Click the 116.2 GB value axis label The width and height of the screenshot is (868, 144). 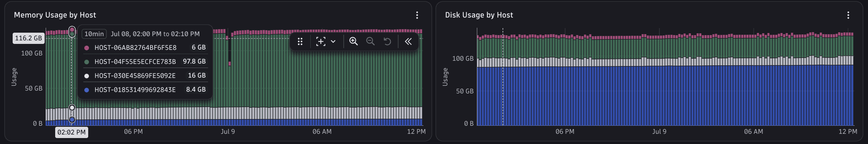[28, 38]
